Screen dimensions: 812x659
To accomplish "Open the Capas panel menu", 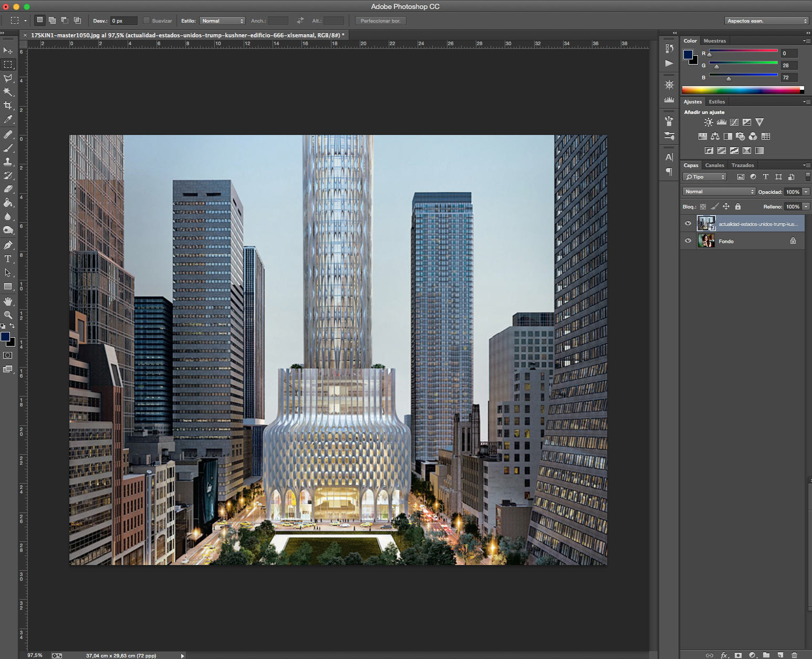I will (807, 165).
